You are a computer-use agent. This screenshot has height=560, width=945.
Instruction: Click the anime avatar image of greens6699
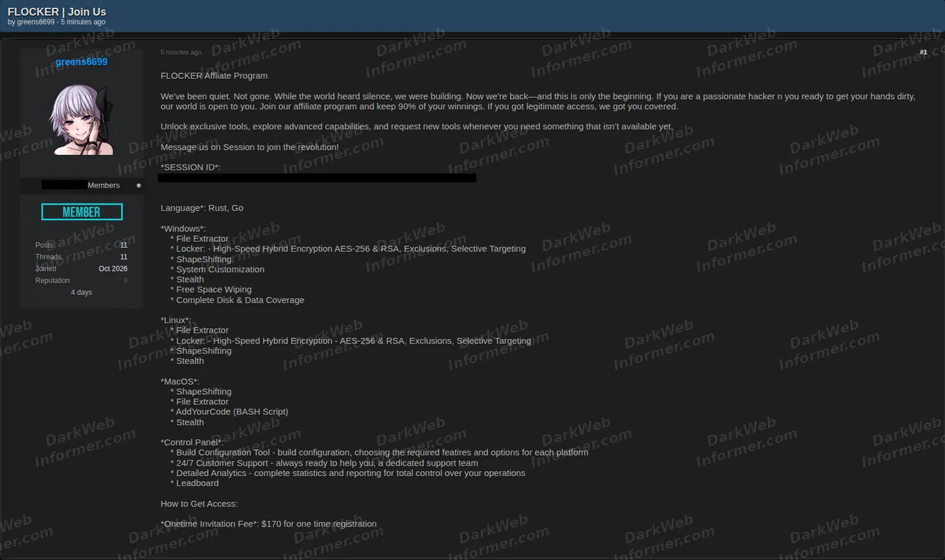pyautogui.click(x=81, y=120)
